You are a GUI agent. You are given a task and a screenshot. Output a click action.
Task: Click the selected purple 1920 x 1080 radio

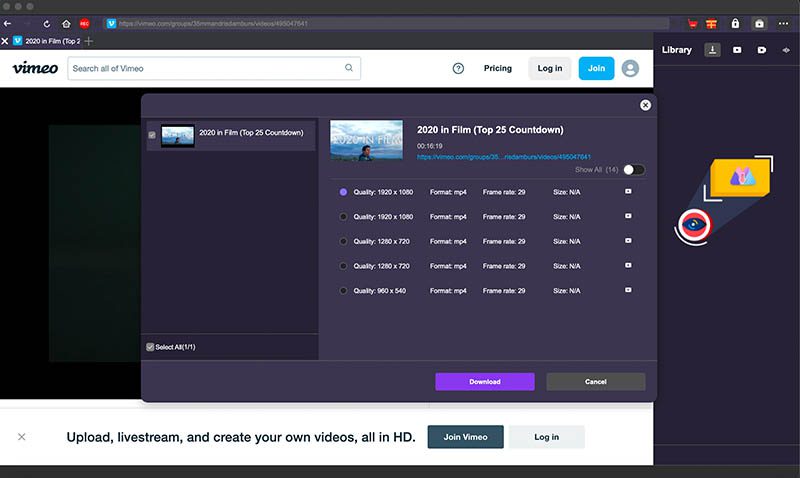[343, 192]
